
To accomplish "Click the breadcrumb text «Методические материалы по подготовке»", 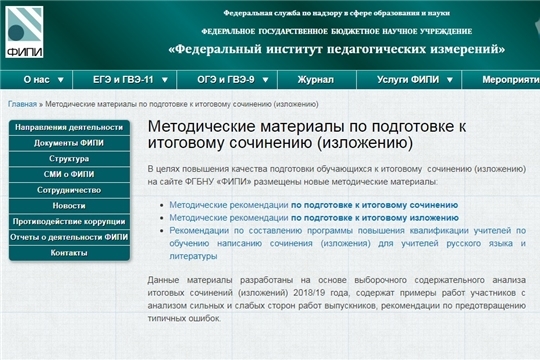I will (x=182, y=104).
